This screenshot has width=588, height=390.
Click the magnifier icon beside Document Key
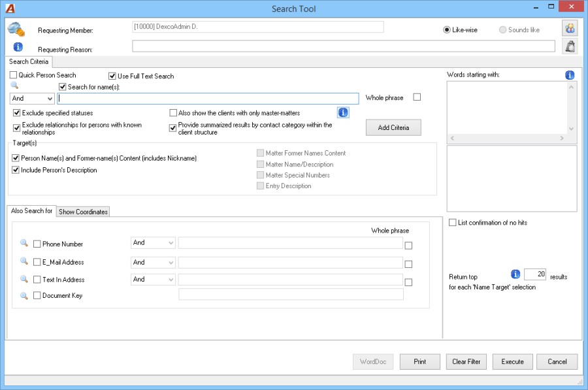click(x=24, y=296)
